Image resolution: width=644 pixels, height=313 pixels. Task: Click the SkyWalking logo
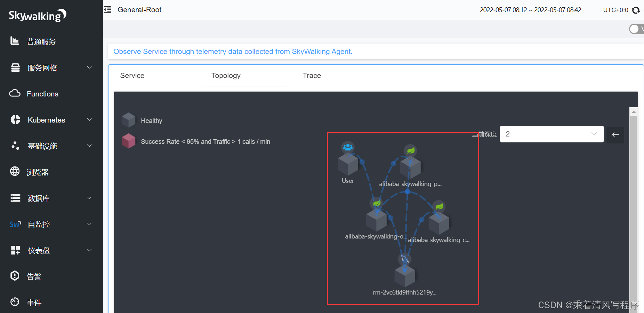[x=38, y=15]
